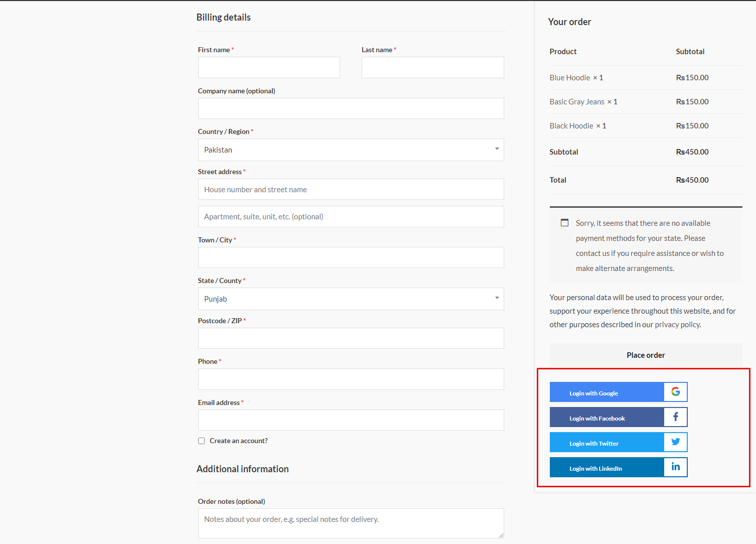Open the State / County dropdown

[x=351, y=299]
